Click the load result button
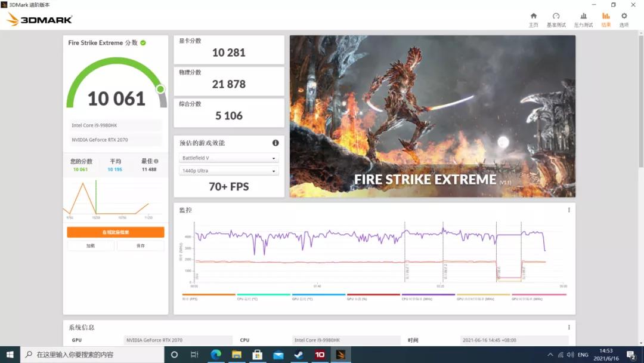644x363 pixels. point(91,245)
